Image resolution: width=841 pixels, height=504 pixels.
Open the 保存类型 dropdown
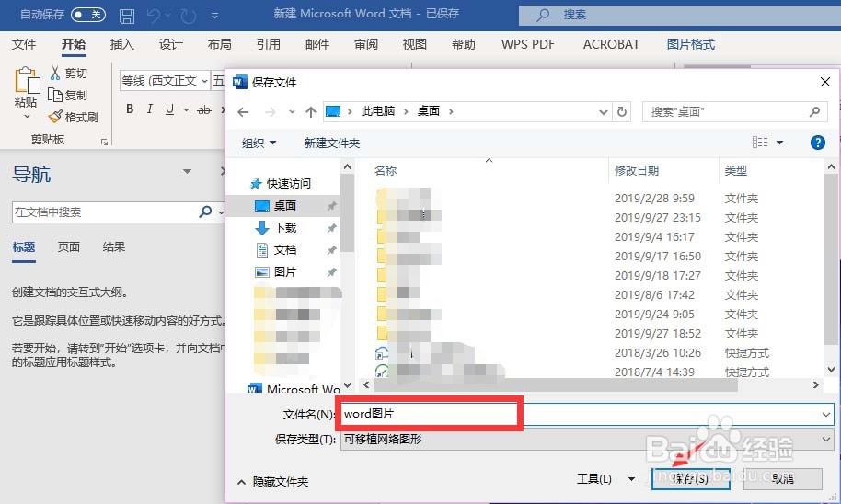pos(587,440)
